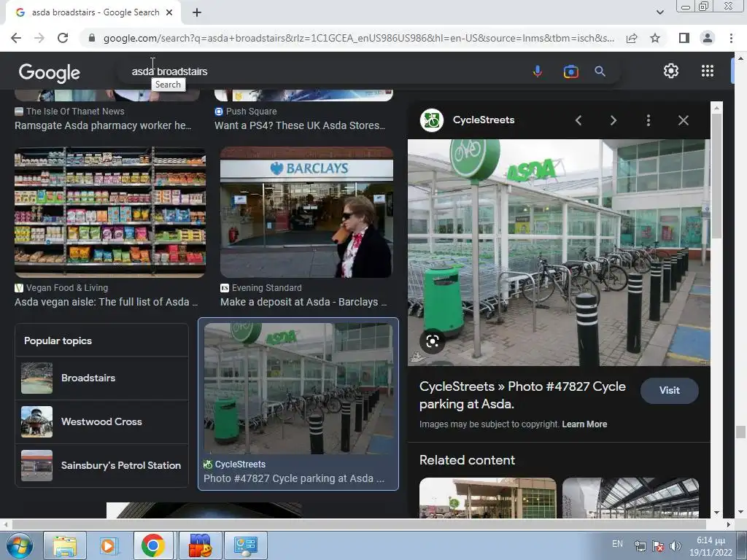Screen dimensions: 747x560
Task: Open Google quick settings gear
Action: point(671,71)
